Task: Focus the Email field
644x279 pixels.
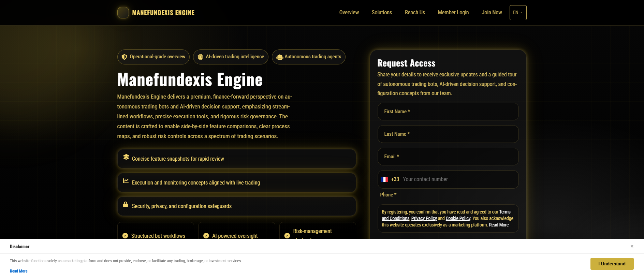Action: coord(448,157)
